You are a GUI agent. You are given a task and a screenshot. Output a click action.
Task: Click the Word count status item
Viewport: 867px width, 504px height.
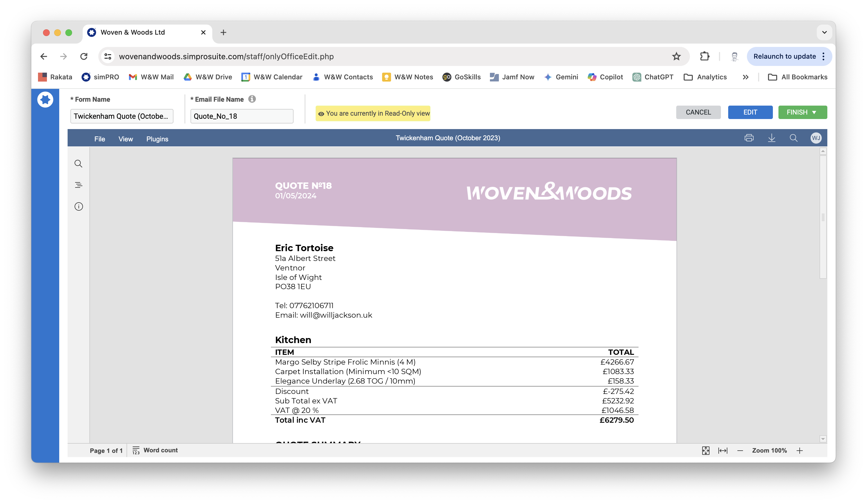[x=155, y=450]
